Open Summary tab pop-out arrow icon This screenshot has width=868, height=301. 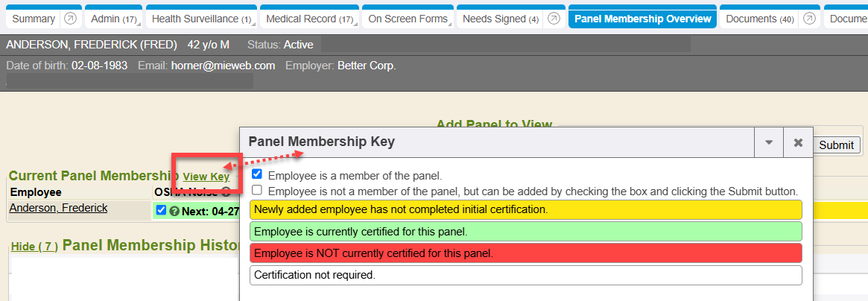point(70,19)
